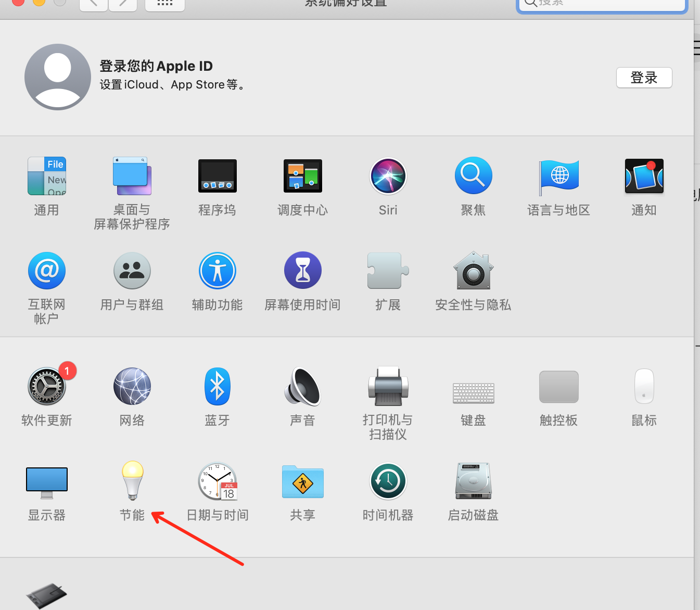Open 日期与时间 Date & Time
This screenshot has height=610, width=700.
217,481
